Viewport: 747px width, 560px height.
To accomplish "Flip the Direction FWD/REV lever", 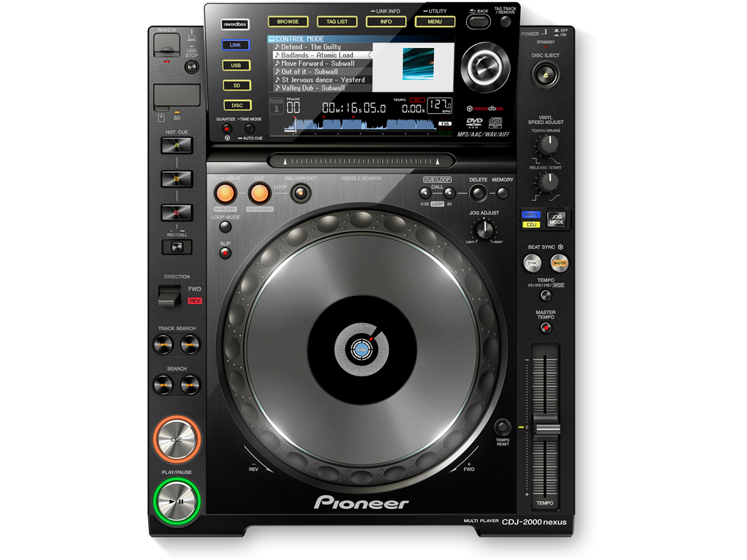I will pyautogui.click(x=170, y=295).
